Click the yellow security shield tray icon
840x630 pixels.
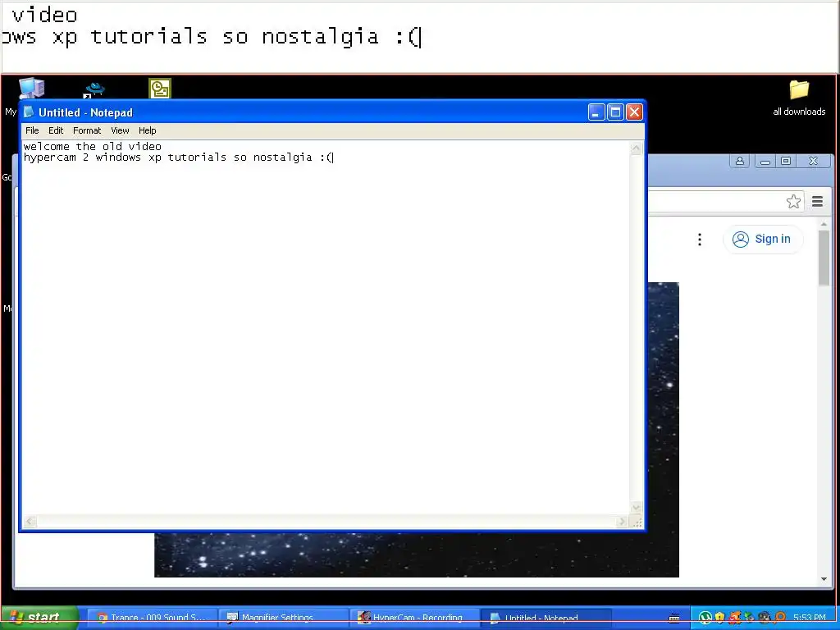720,618
